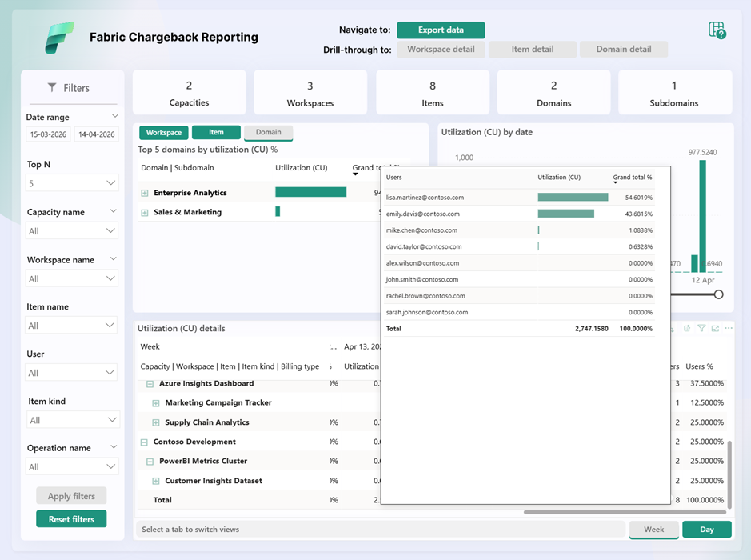Image resolution: width=751 pixels, height=560 pixels.
Task: Click the Export data button
Action: pos(441,30)
